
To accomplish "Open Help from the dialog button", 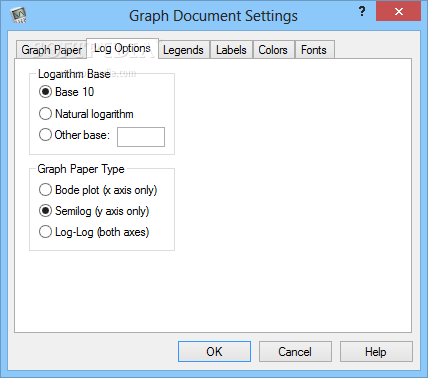I will (x=376, y=351).
